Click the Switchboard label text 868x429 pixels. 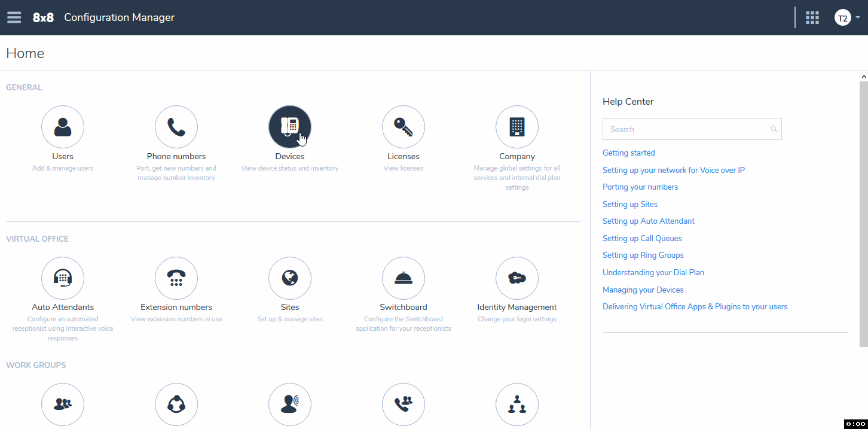click(404, 308)
